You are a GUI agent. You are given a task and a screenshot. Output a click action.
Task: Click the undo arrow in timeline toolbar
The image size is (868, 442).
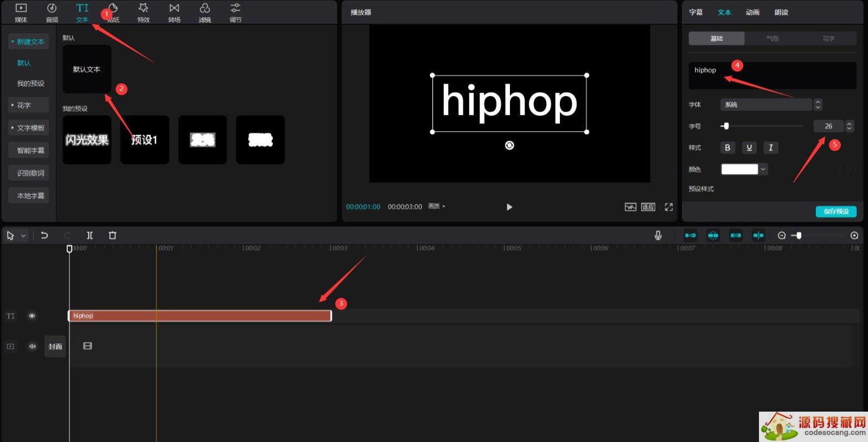(44, 235)
